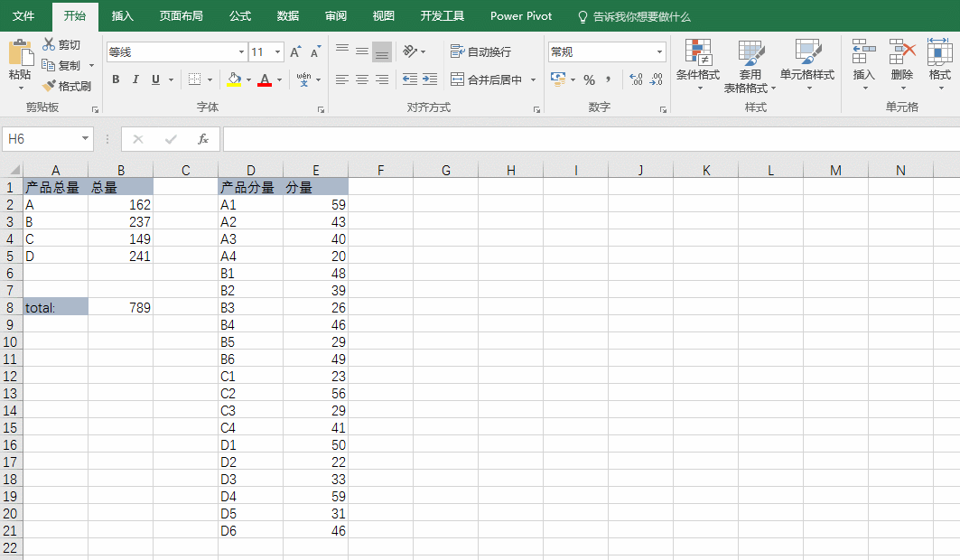Click the Name Box showing H6
The image size is (960, 560).
click(41, 140)
